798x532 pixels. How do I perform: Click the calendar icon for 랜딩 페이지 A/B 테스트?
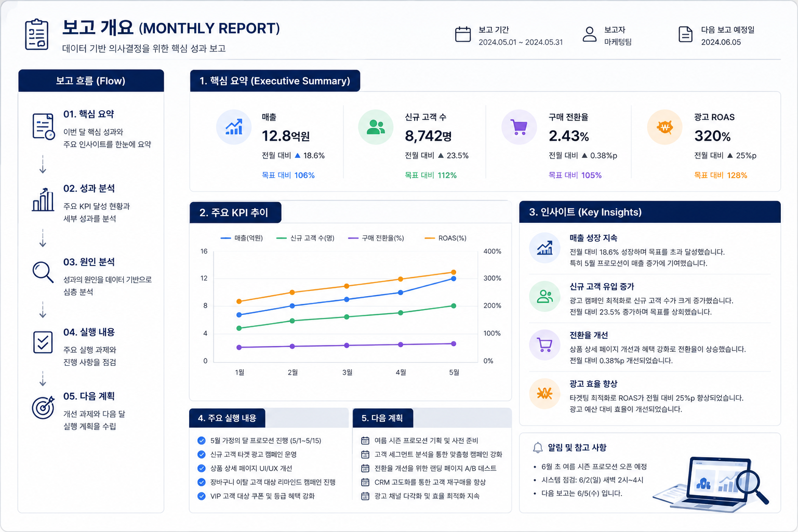(x=365, y=468)
